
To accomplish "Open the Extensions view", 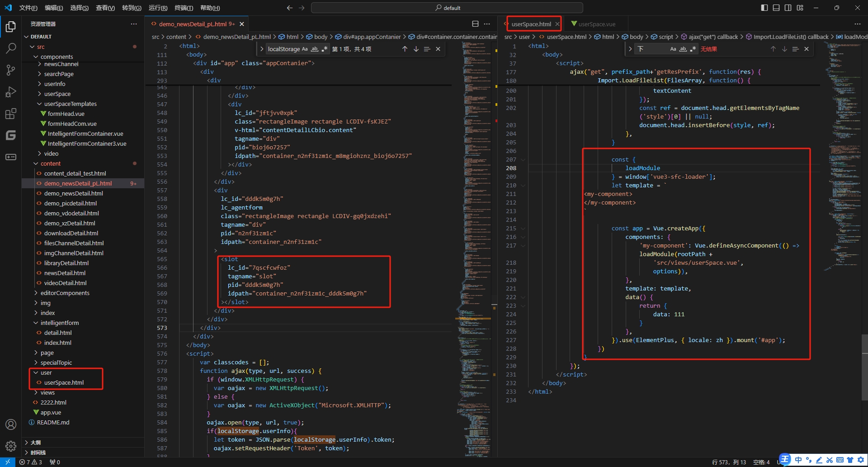I will coord(11,114).
